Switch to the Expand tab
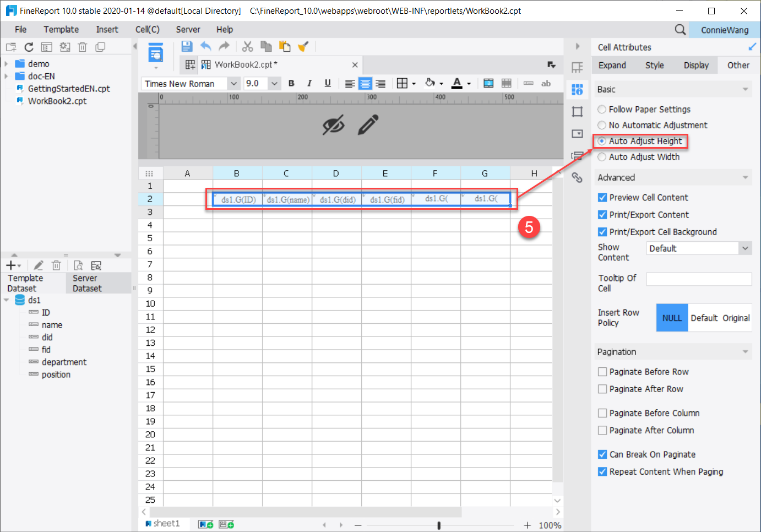This screenshot has height=532, width=761. 612,65
